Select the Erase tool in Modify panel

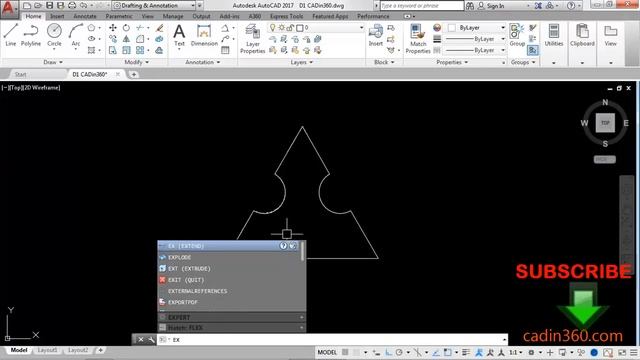(160, 28)
